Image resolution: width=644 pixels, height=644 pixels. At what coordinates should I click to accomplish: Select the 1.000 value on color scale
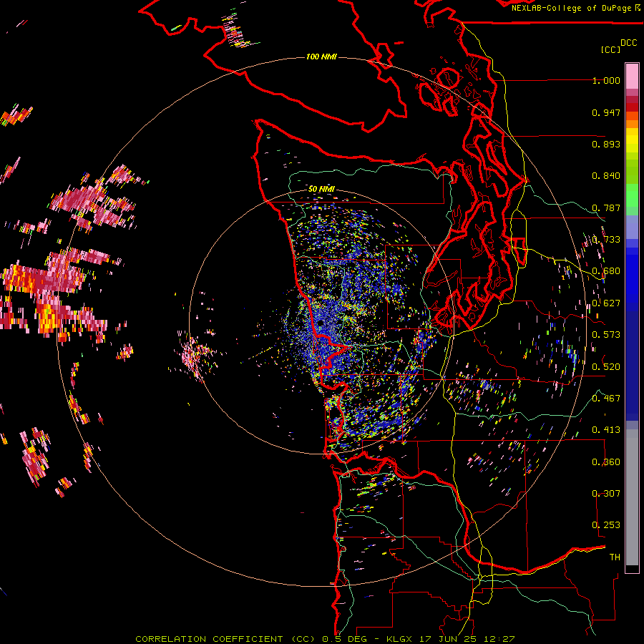(x=606, y=80)
